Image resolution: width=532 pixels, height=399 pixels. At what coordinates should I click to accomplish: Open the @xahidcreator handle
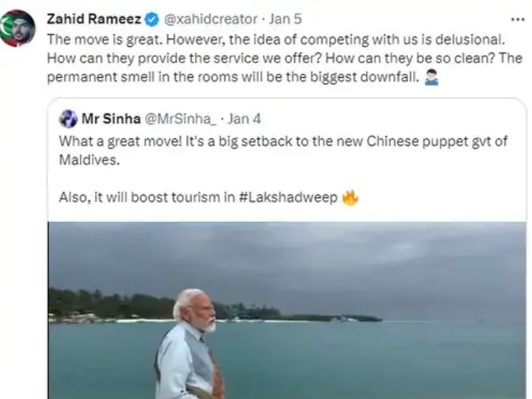coord(211,20)
